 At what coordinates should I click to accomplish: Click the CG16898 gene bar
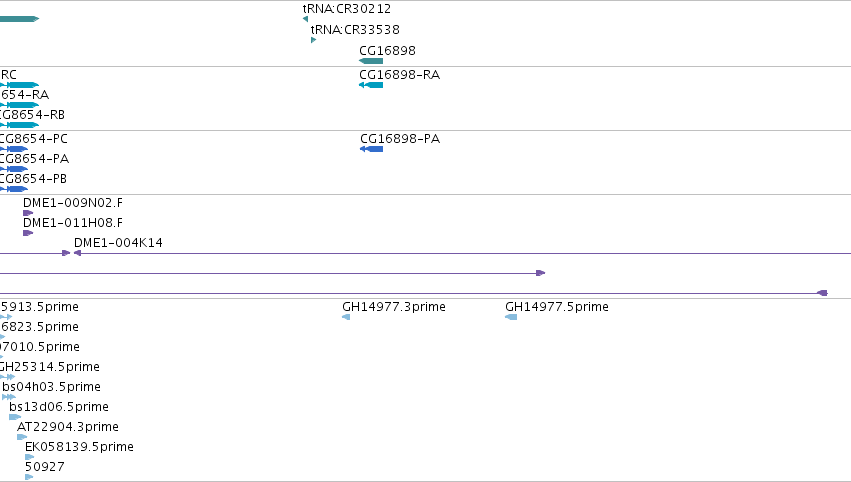pyautogui.click(x=371, y=61)
